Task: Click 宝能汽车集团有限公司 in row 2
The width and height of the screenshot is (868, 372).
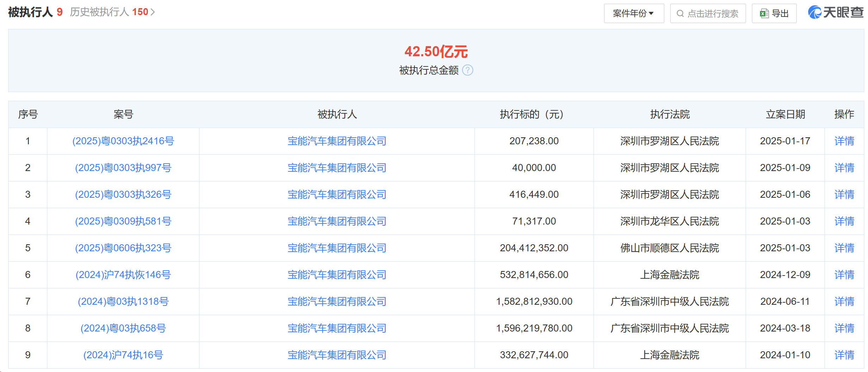Action: click(337, 168)
